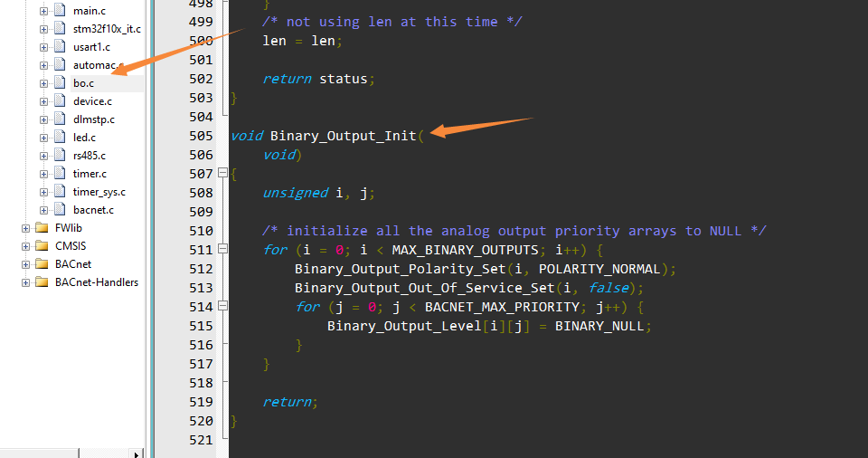Click the BACnet folder icon
The image size is (868, 458).
42,264
